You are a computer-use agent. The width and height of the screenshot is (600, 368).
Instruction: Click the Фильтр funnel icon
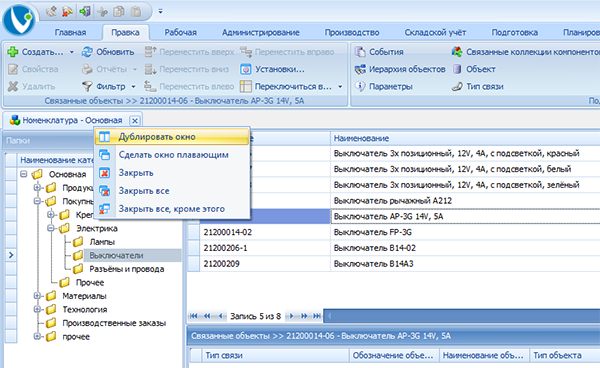tap(87, 86)
